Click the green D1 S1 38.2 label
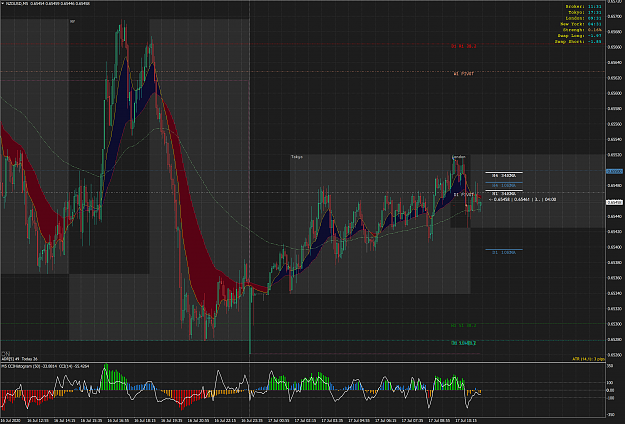 (x=464, y=326)
